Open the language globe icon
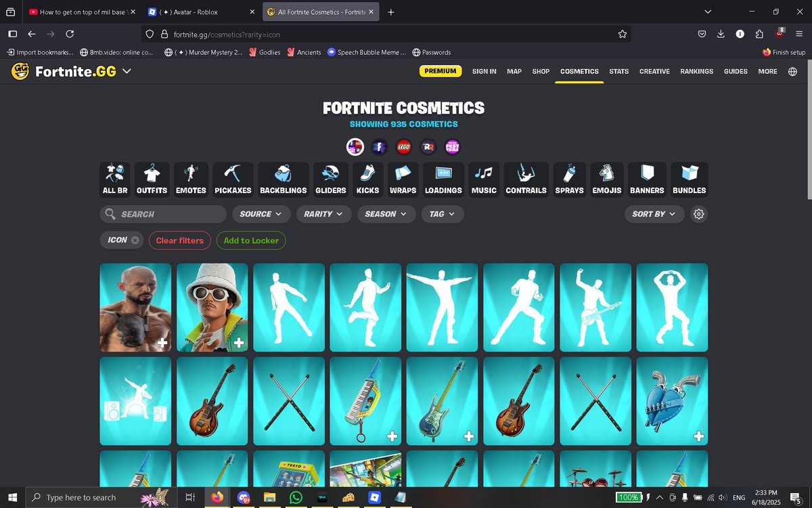 (x=792, y=71)
